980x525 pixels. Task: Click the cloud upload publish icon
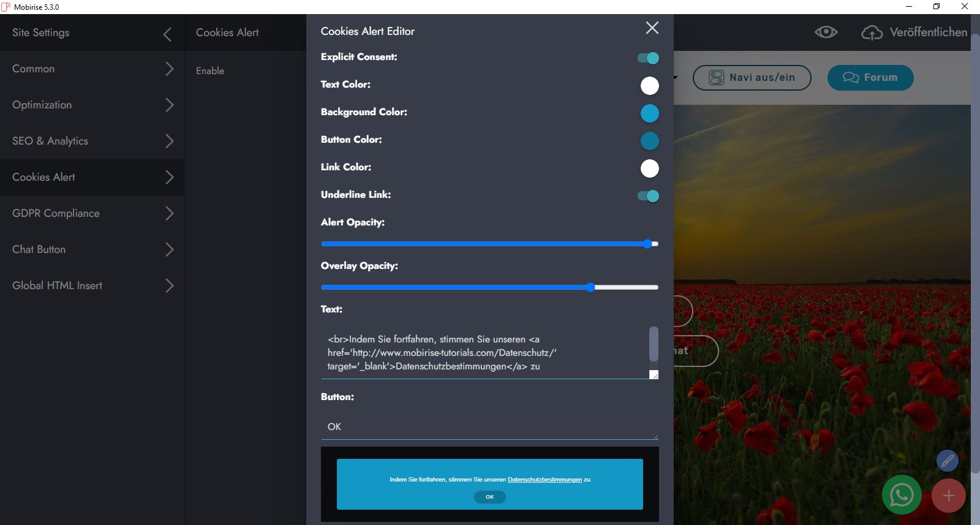(872, 32)
